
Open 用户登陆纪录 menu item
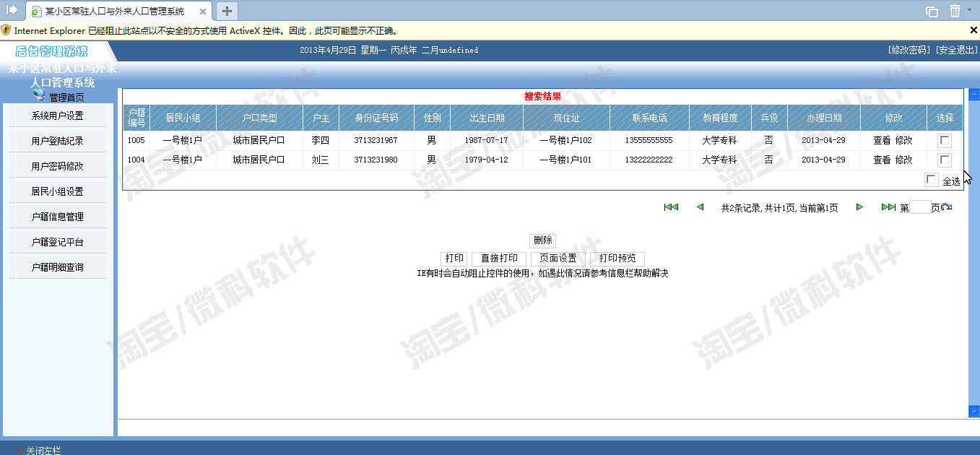click(x=58, y=141)
